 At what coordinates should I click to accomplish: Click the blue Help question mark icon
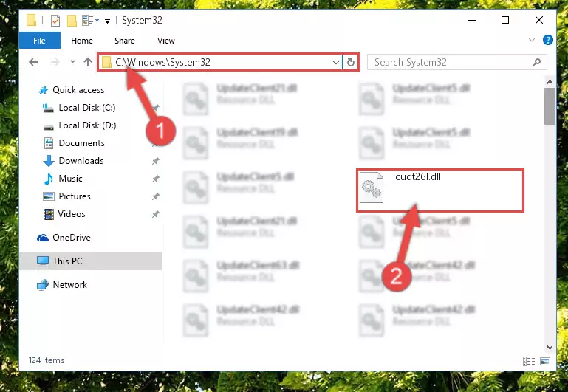548,40
